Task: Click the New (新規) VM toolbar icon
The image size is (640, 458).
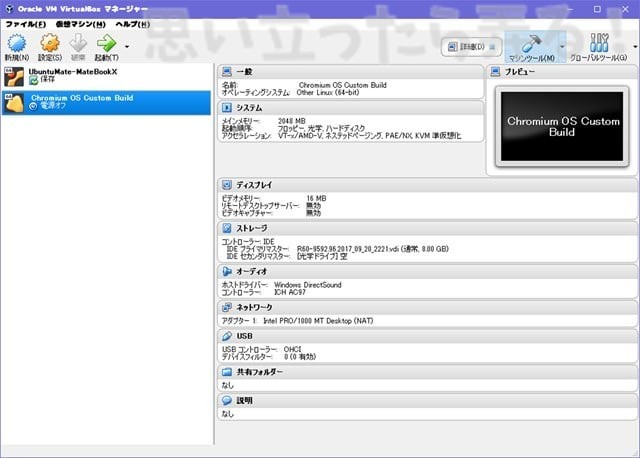Action: 17,43
